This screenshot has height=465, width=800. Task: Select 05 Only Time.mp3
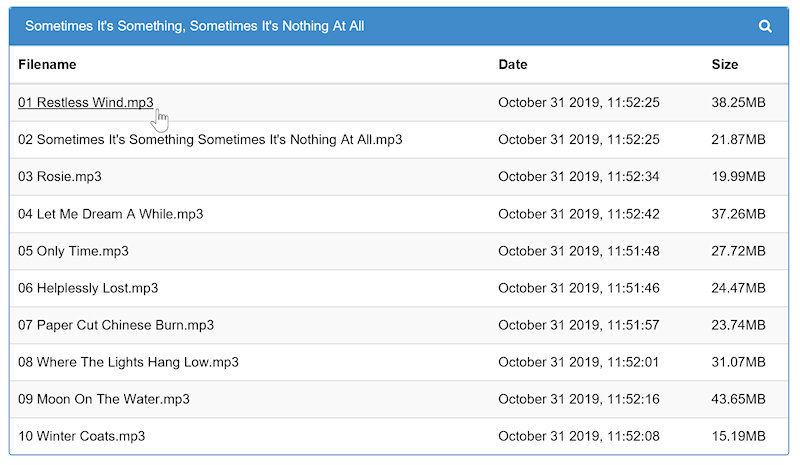click(x=73, y=251)
